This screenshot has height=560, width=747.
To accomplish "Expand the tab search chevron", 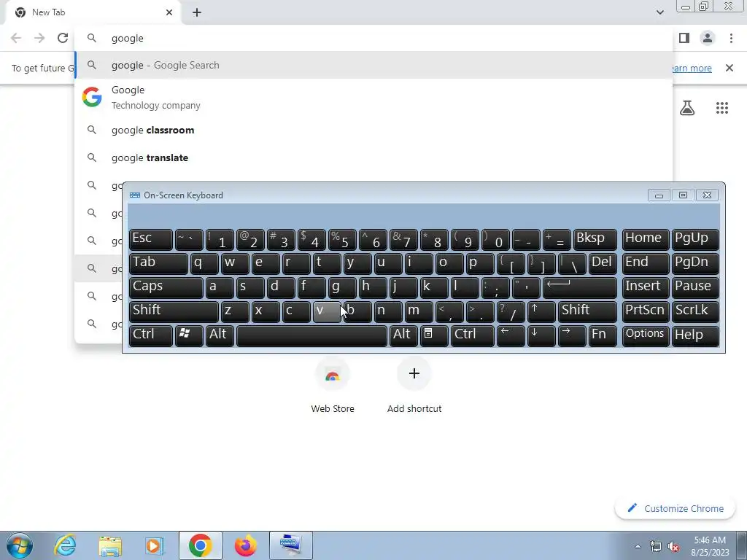I will (x=659, y=12).
